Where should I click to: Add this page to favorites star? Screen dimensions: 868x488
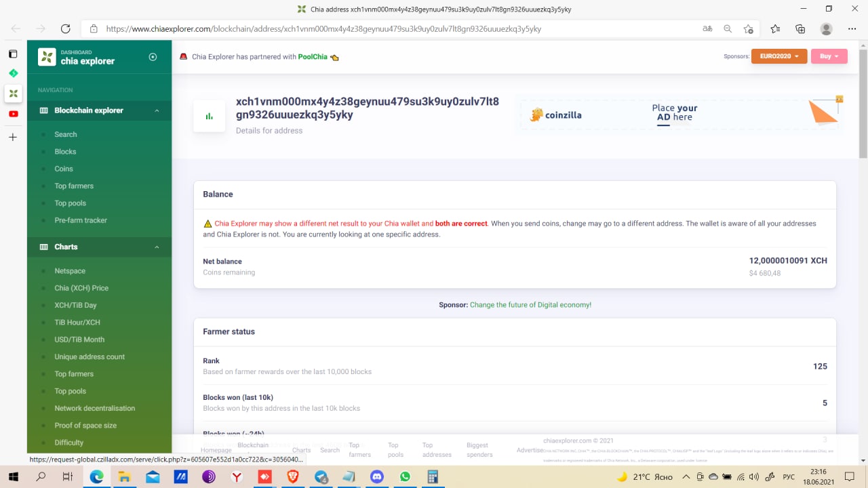point(748,28)
